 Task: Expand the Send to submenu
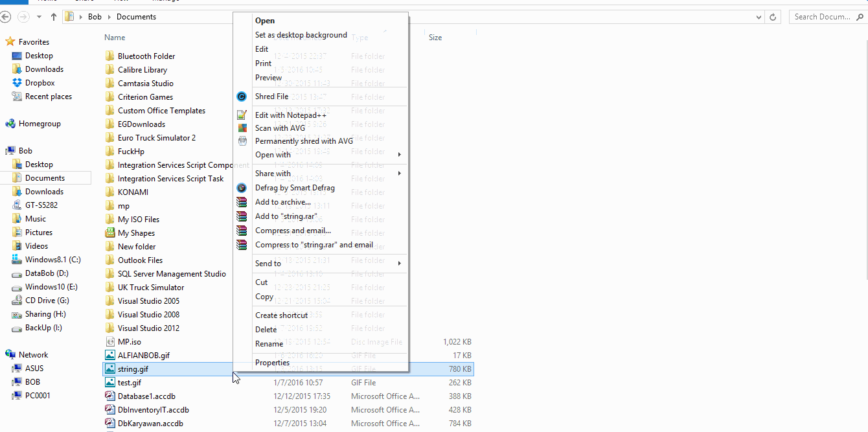pos(268,263)
